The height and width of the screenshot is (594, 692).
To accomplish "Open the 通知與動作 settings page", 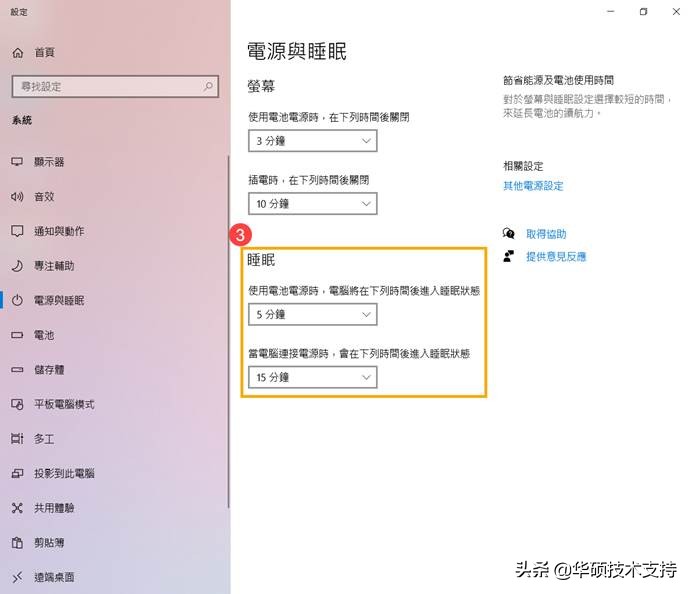I will point(59,231).
